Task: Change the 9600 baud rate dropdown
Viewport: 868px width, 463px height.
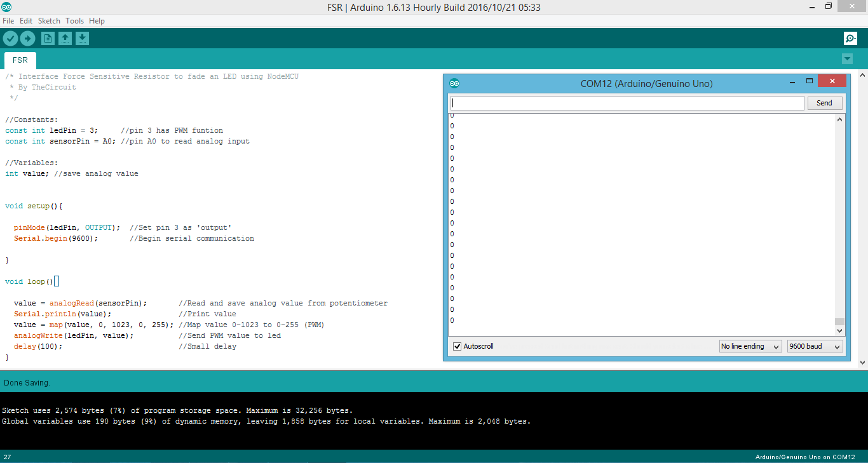Action: [x=815, y=346]
